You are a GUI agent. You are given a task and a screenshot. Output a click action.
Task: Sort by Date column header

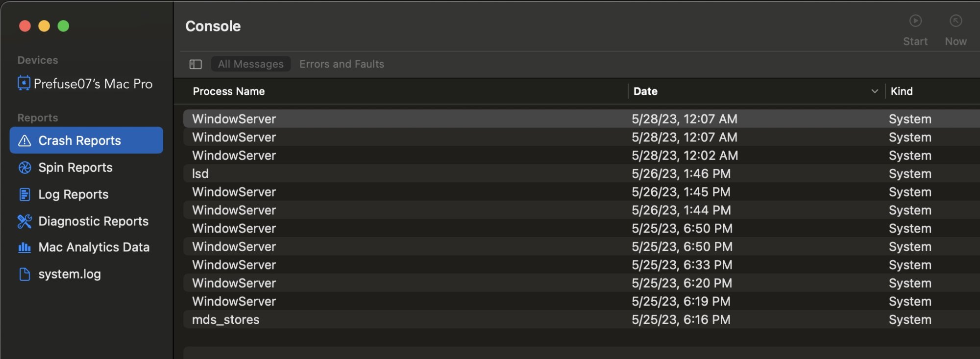click(x=645, y=91)
